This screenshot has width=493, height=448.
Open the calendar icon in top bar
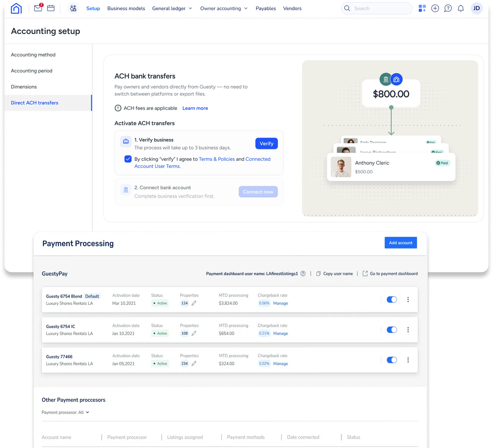[51, 8]
